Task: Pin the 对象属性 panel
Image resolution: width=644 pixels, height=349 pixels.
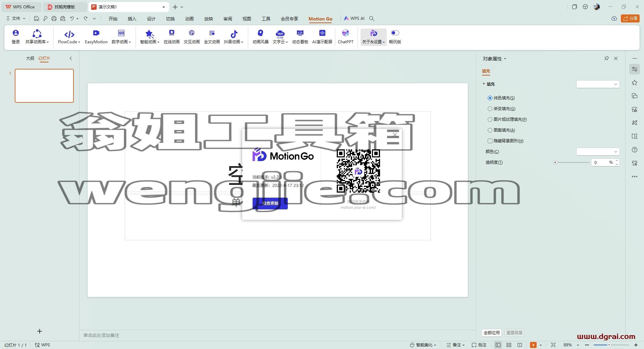Action: pos(606,58)
